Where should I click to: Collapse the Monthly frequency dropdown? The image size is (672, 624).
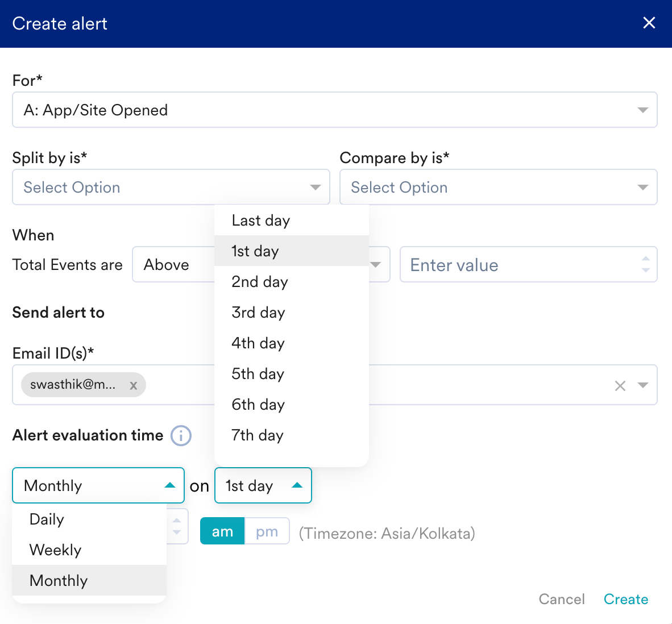[x=98, y=485]
